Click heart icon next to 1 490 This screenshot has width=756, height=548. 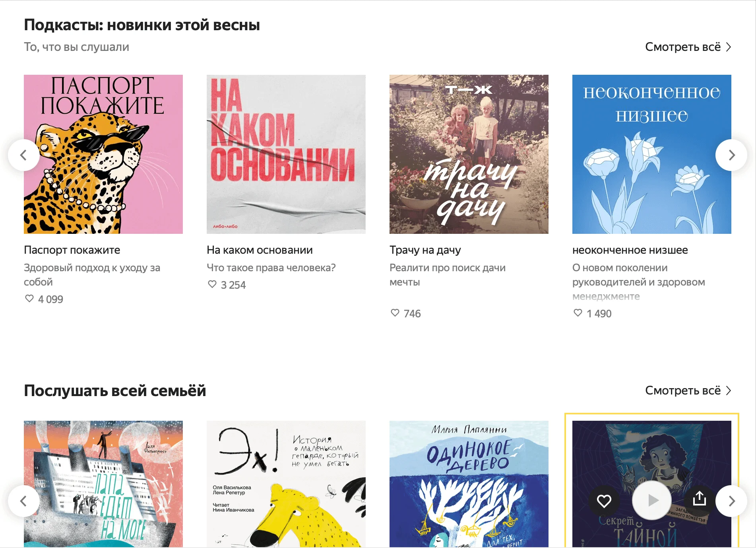coord(578,313)
